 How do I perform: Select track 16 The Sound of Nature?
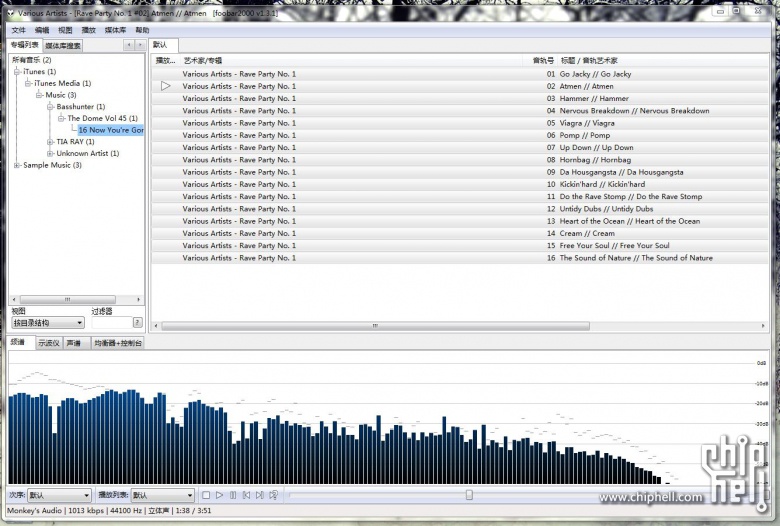(x=460, y=258)
